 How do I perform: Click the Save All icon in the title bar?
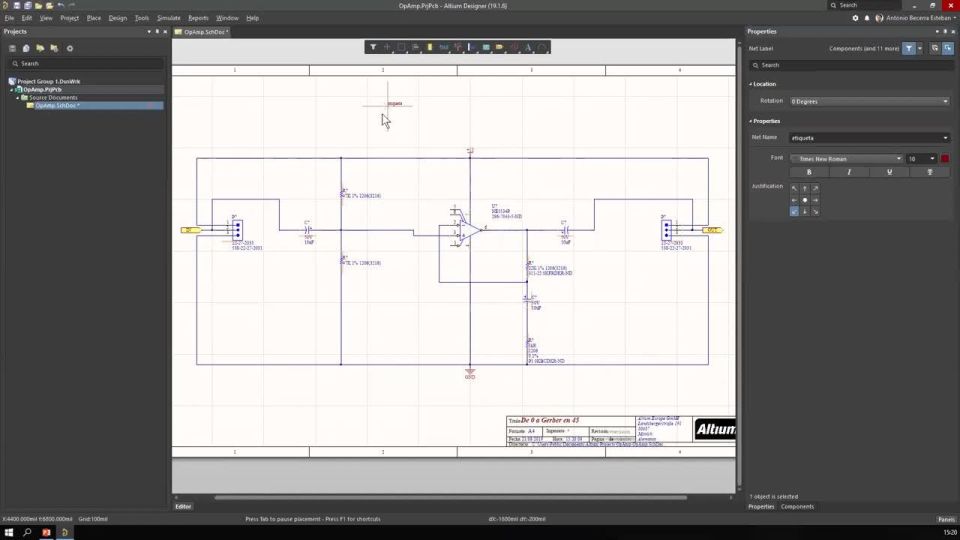point(28,6)
